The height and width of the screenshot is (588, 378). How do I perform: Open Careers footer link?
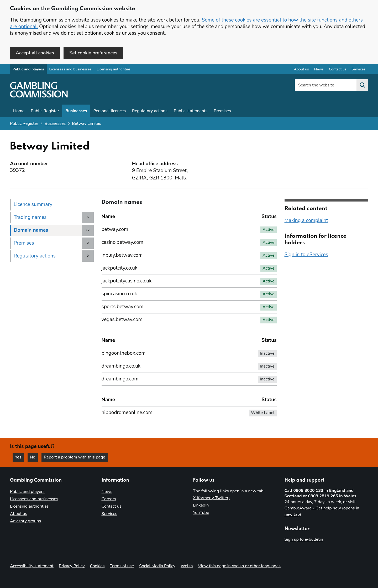click(x=109, y=499)
